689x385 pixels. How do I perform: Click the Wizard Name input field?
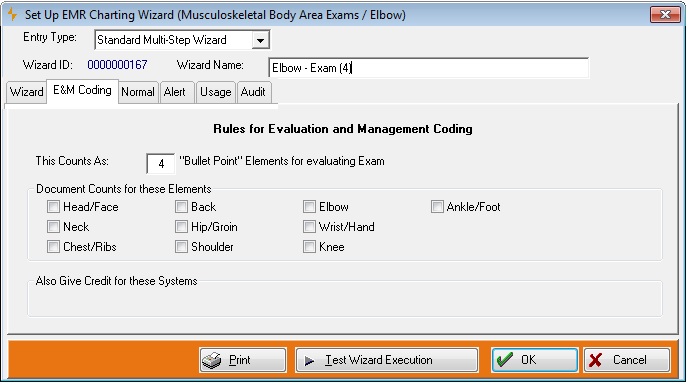428,68
